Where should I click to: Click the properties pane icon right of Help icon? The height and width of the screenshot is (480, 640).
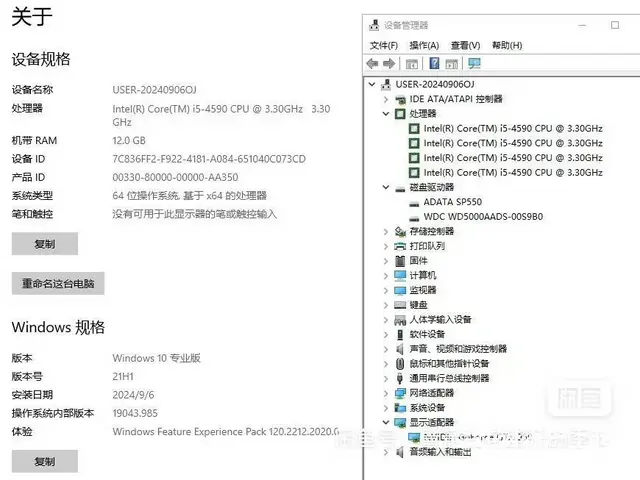coord(451,64)
